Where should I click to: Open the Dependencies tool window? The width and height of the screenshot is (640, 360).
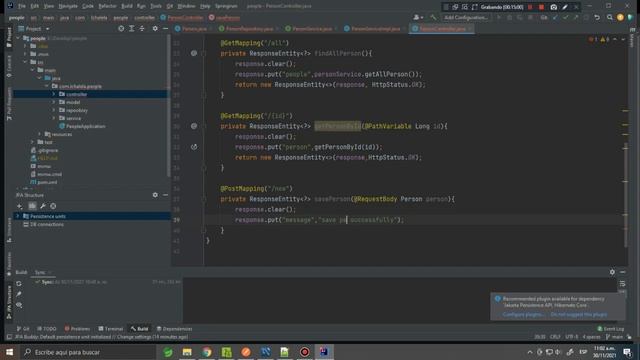pyautogui.click(x=174, y=329)
